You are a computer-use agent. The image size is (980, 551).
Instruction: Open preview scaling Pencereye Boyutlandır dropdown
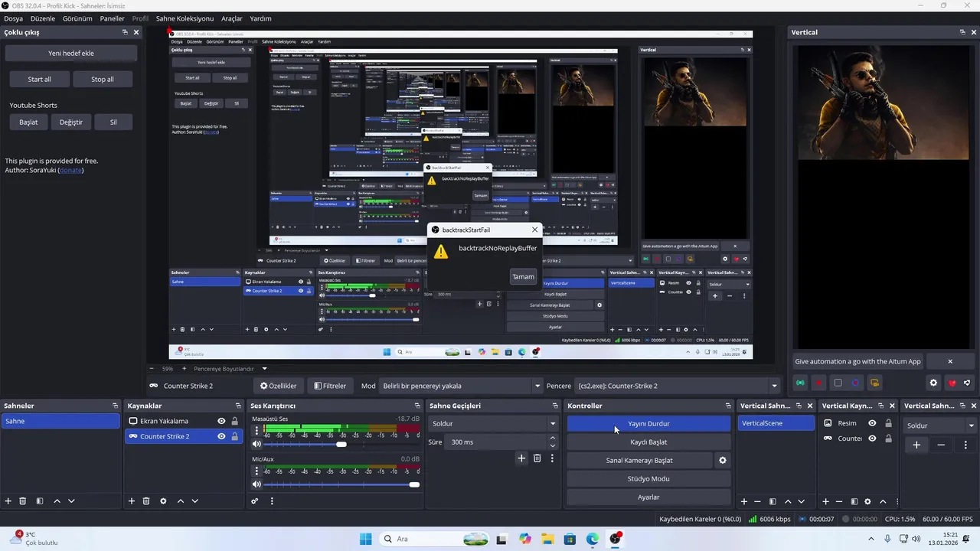230,369
